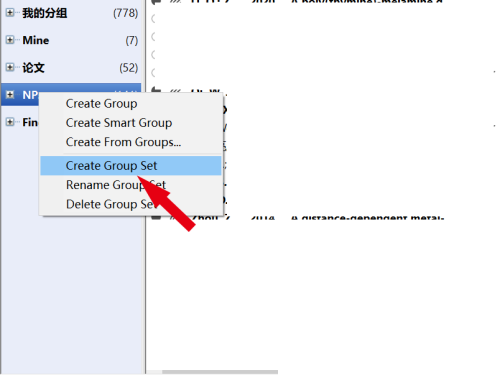Open Create From Groups... dialog
500x375 pixels.
pyautogui.click(x=123, y=142)
